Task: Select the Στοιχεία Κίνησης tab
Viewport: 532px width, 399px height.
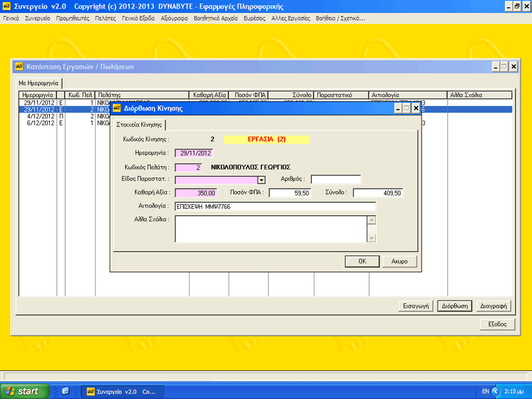Action: pos(139,125)
